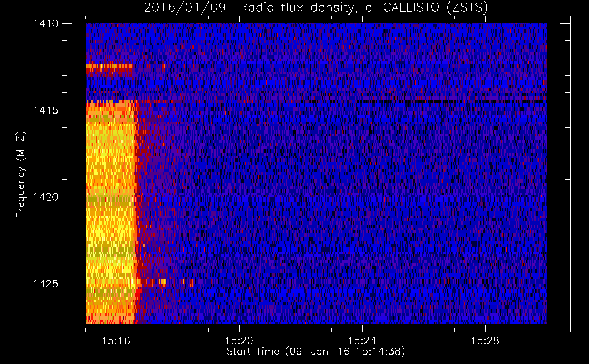The width and height of the screenshot is (589, 364).
Task: Click the 15:28 time tick label
Action: click(485, 341)
